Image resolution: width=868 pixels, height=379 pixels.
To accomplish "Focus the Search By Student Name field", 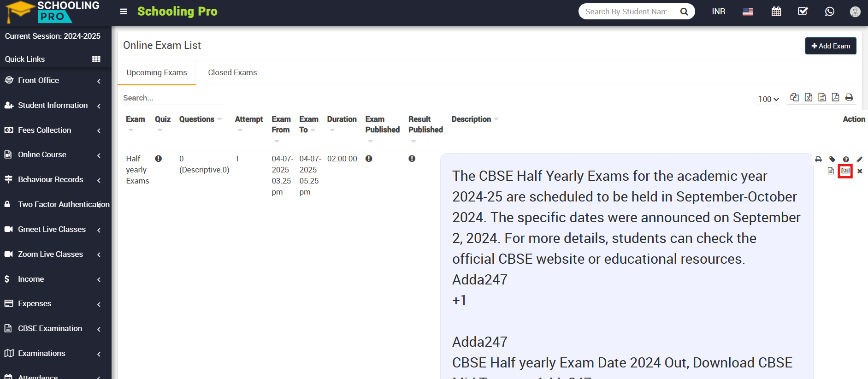I will 626,12.
